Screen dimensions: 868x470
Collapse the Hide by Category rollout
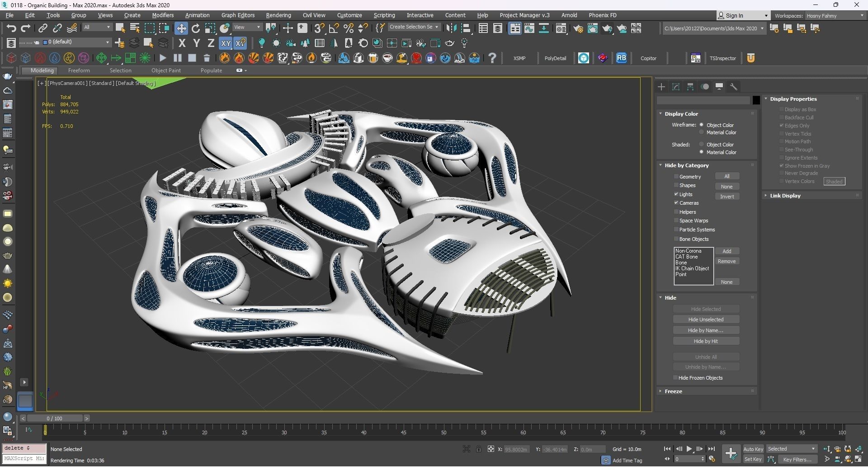(x=687, y=165)
